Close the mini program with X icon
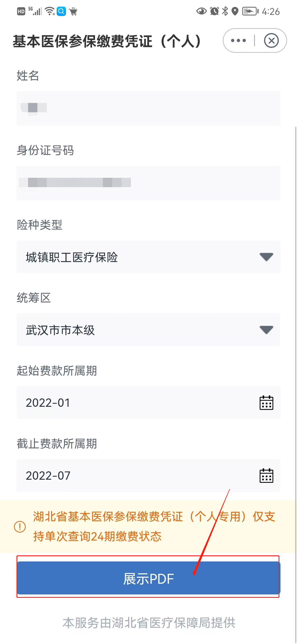297x644 pixels. click(271, 41)
